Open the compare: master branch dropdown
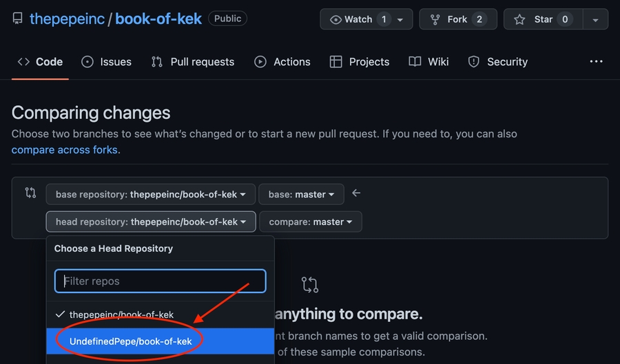The width and height of the screenshot is (620, 364). 311,222
